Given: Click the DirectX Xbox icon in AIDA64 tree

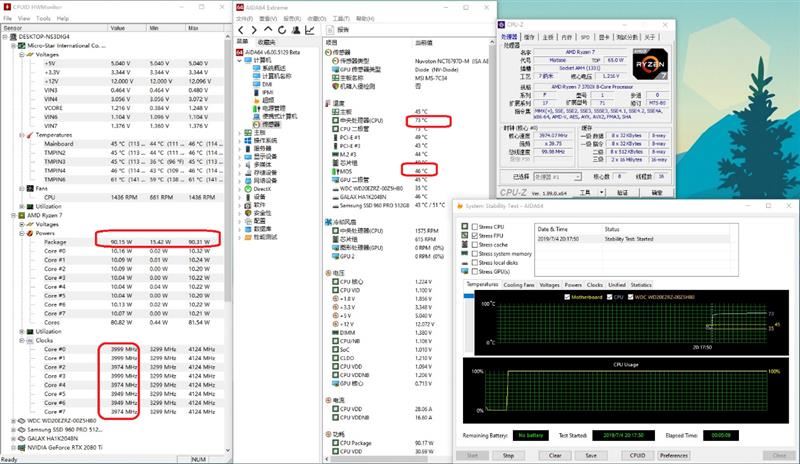Looking at the screenshot, I should [248, 189].
